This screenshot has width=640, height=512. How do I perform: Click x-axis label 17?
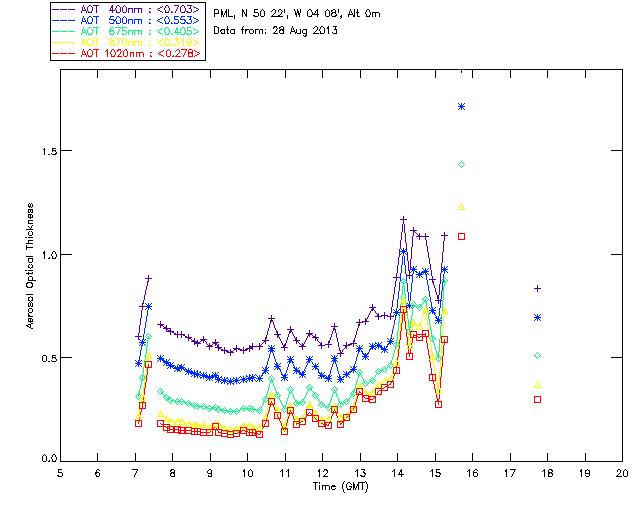click(x=510, y=473)
